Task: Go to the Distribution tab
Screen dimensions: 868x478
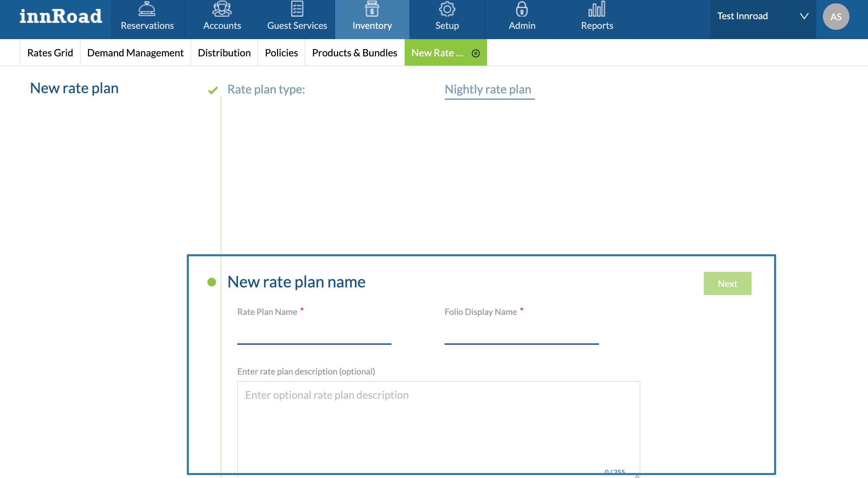Action: click(224, 53)
